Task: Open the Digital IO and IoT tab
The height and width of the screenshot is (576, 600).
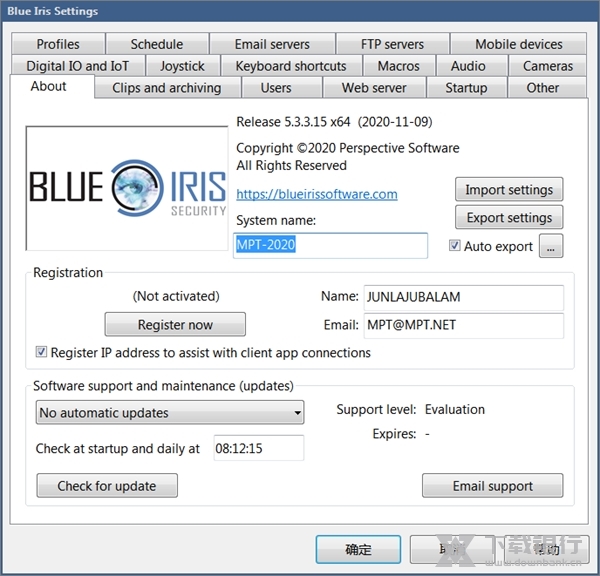Action: (78, 66)
